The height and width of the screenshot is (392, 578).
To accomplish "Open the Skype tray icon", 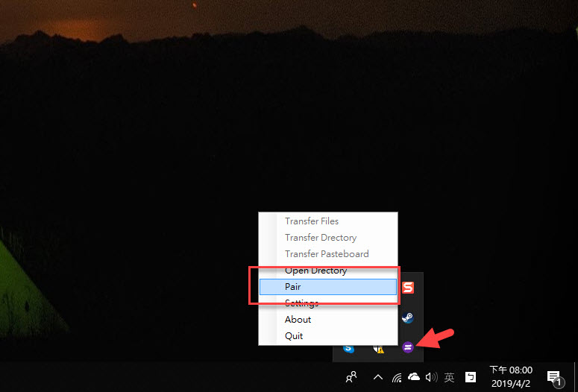I will 348,348.
